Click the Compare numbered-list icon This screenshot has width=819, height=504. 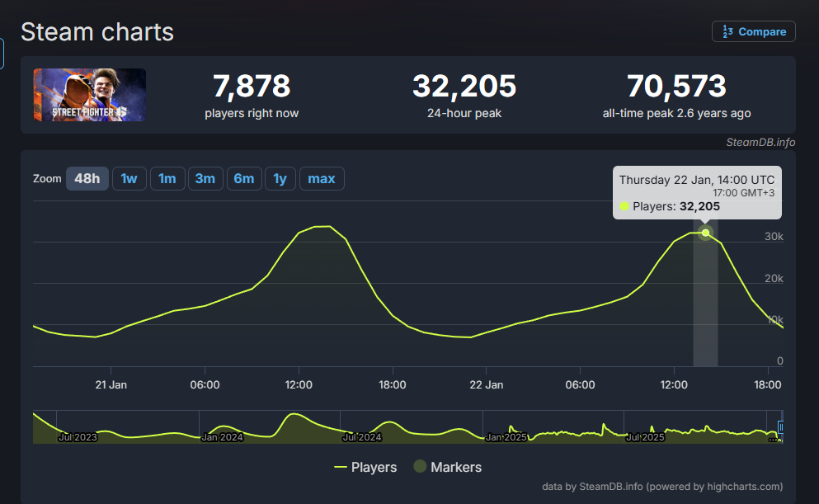click(x=727, y=31)
